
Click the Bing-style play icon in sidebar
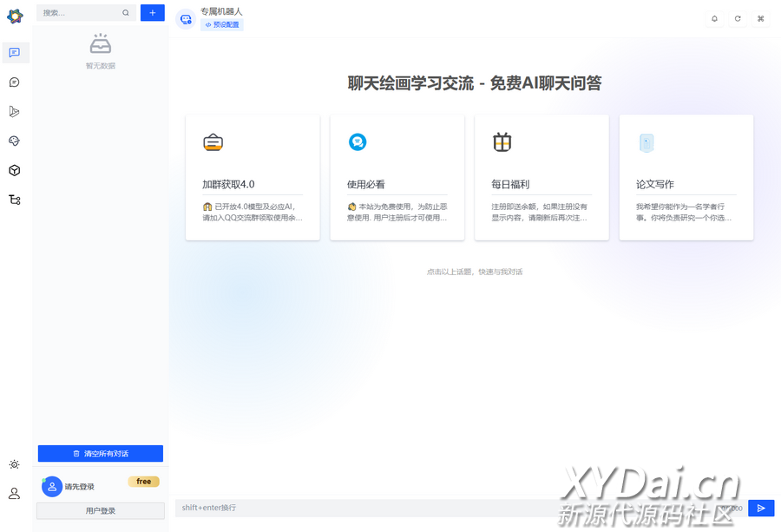click(x=15, y=111)
